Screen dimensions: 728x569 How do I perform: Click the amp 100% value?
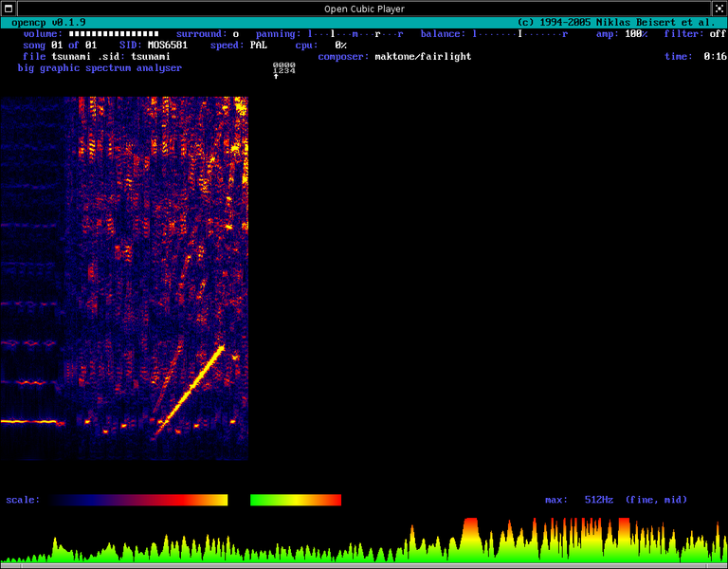point(636,34)
